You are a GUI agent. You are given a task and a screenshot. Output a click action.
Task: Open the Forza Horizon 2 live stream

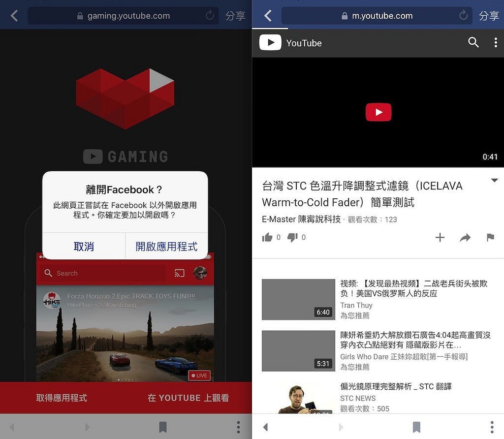pyautogui.click(x=125, y=333)
